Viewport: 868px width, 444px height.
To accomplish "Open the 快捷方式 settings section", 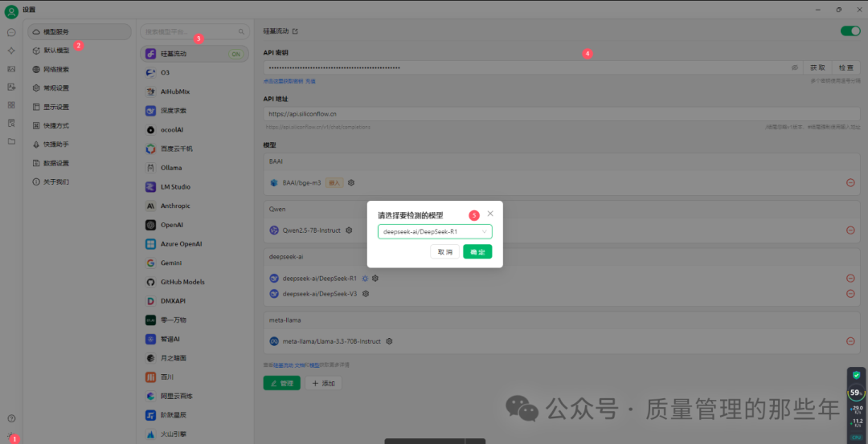I will pyautogui.click(x=79, y=125).
